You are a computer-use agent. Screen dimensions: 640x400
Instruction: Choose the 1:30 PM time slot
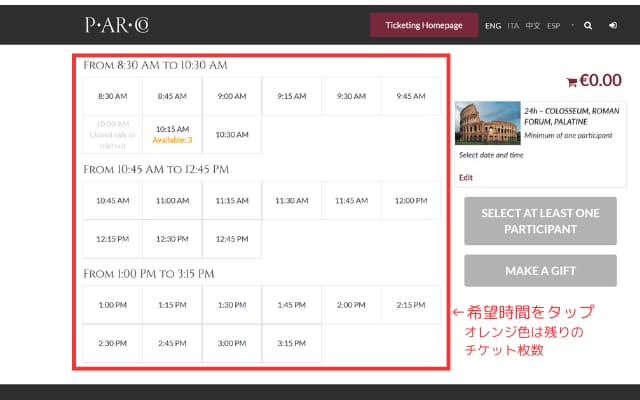pyautogui.click(x=232, y=305)
